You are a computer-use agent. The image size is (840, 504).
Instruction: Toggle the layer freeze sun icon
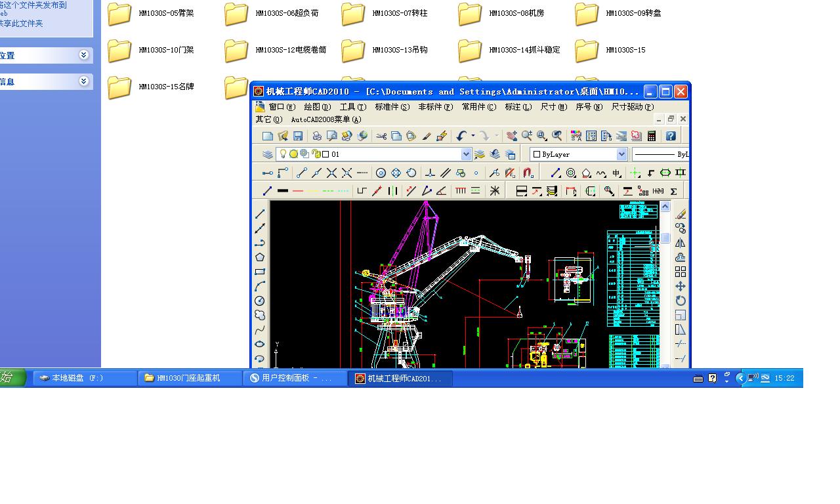(x=293, y=154)
